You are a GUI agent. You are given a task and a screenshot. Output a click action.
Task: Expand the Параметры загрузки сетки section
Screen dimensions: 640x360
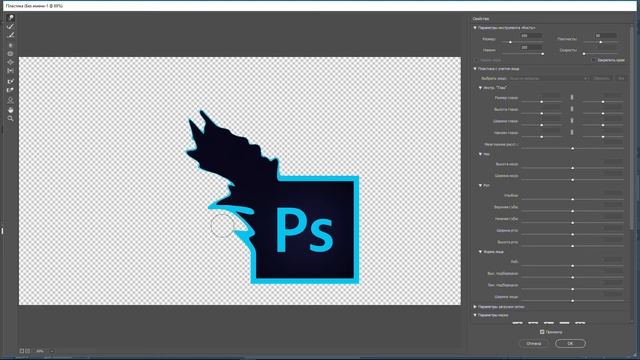pos(475,307)
